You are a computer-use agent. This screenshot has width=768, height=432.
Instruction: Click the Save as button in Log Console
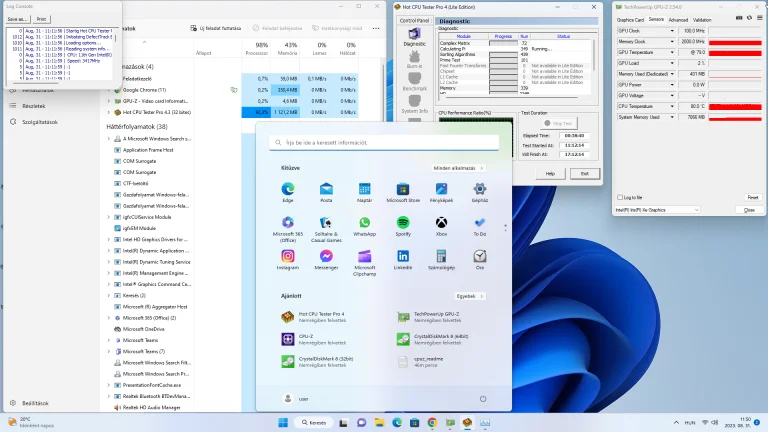[x=18, y=18]
